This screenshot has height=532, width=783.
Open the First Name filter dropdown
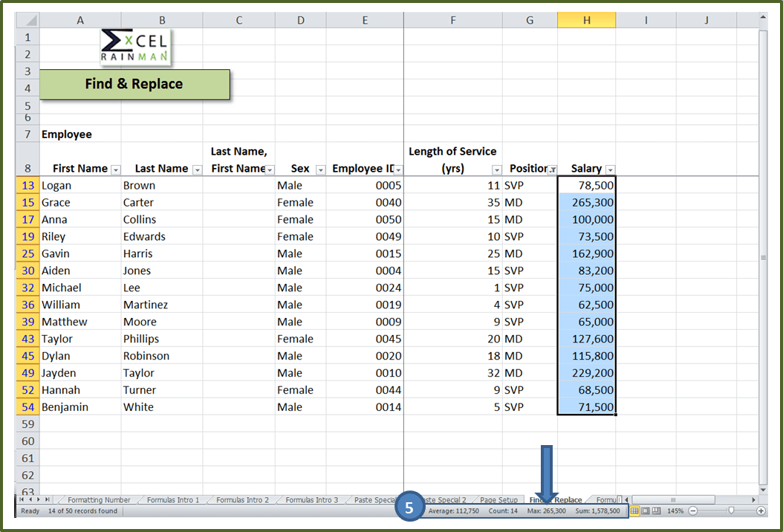pyautogui.click(x=115, y=170)
